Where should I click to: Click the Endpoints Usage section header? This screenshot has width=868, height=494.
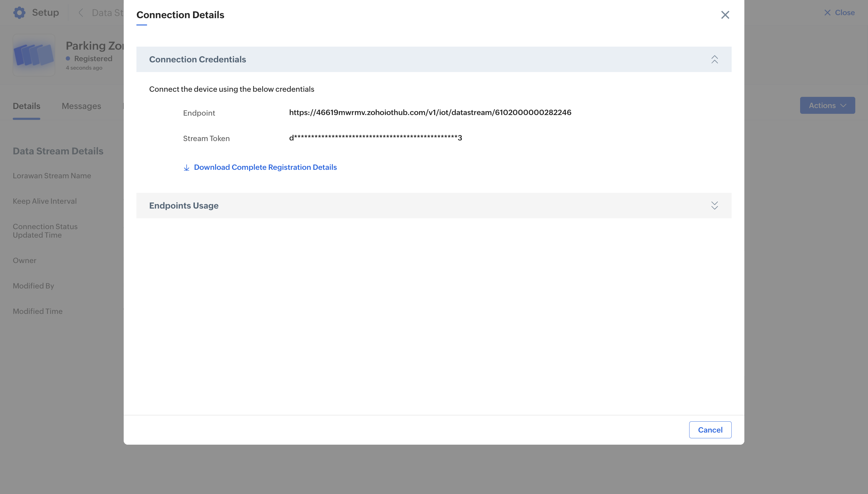tap(184, 206)
